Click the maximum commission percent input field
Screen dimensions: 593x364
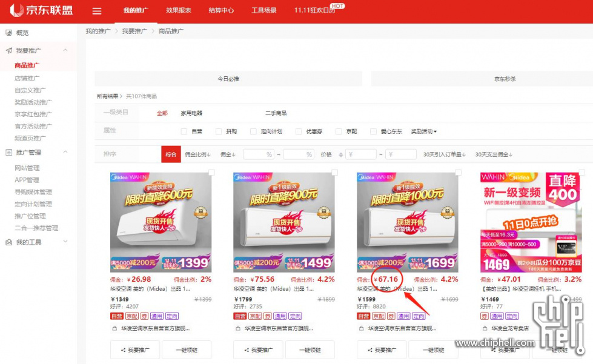tap(299, 154)
